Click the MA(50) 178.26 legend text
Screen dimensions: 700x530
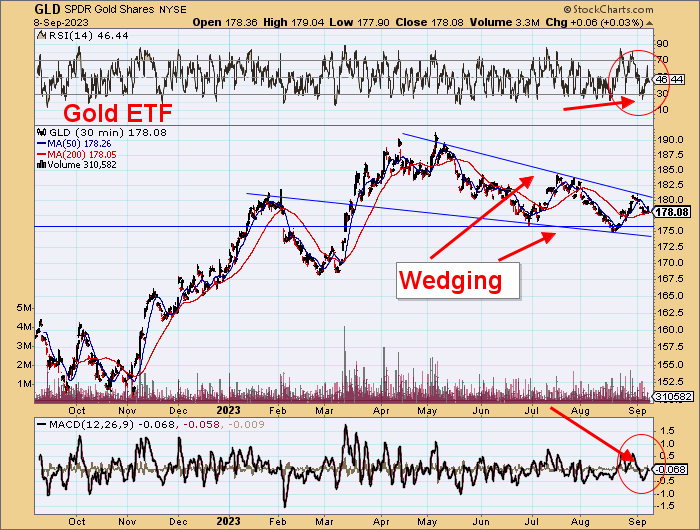tap(79, 144)
